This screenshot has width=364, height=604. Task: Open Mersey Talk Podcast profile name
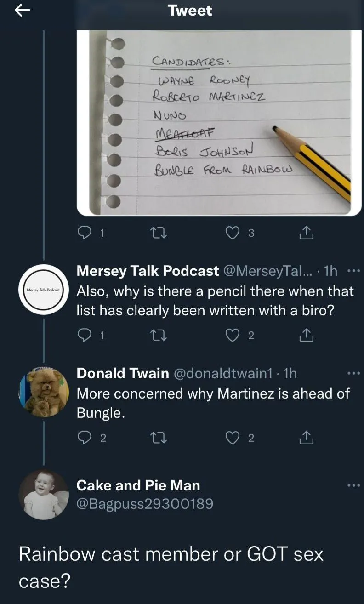click(148, 271)
